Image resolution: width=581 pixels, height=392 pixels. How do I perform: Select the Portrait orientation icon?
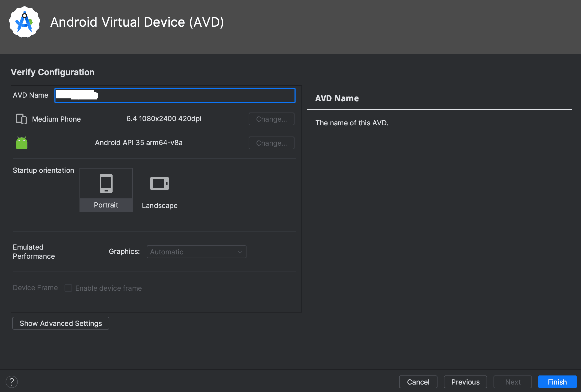(106, 183)
